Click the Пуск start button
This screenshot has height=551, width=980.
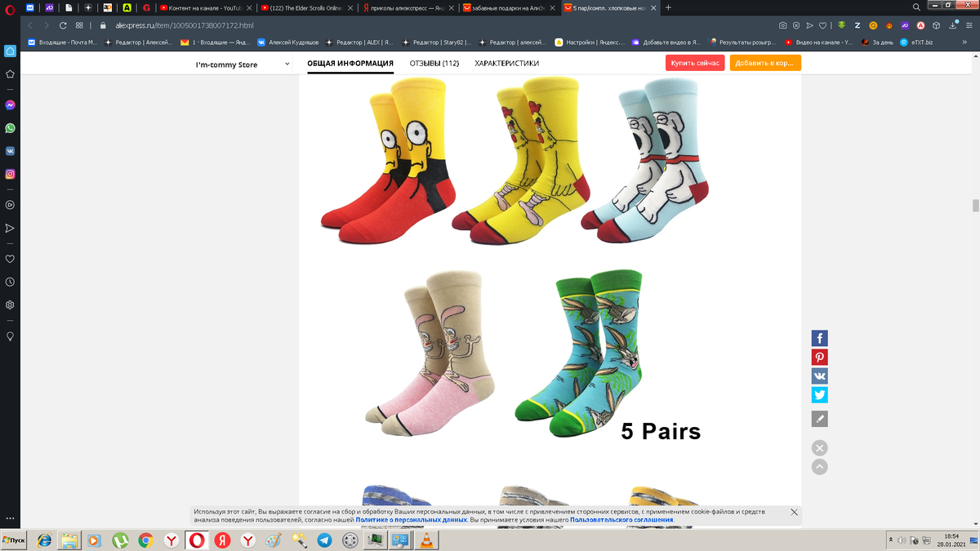16,540
